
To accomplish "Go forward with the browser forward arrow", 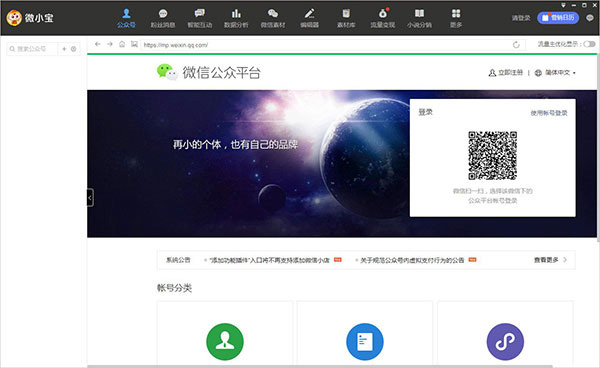I will pos(110,44).
